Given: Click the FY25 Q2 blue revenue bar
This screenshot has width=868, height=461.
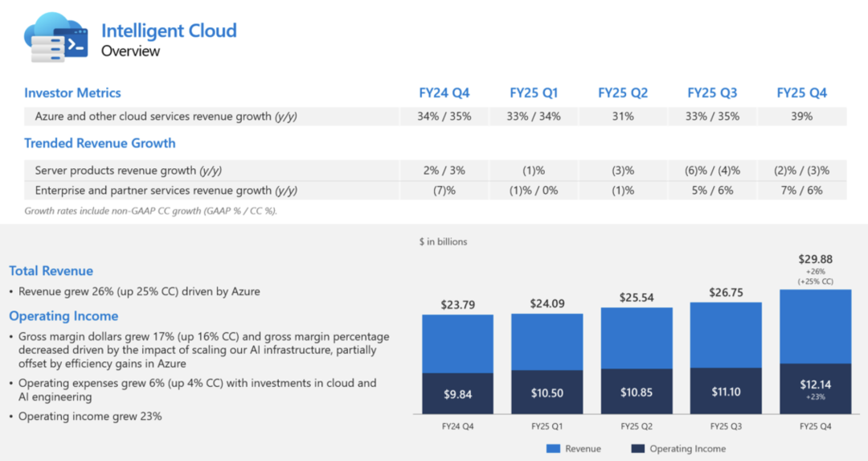Looking at the screenshot, I should [636, 338].
